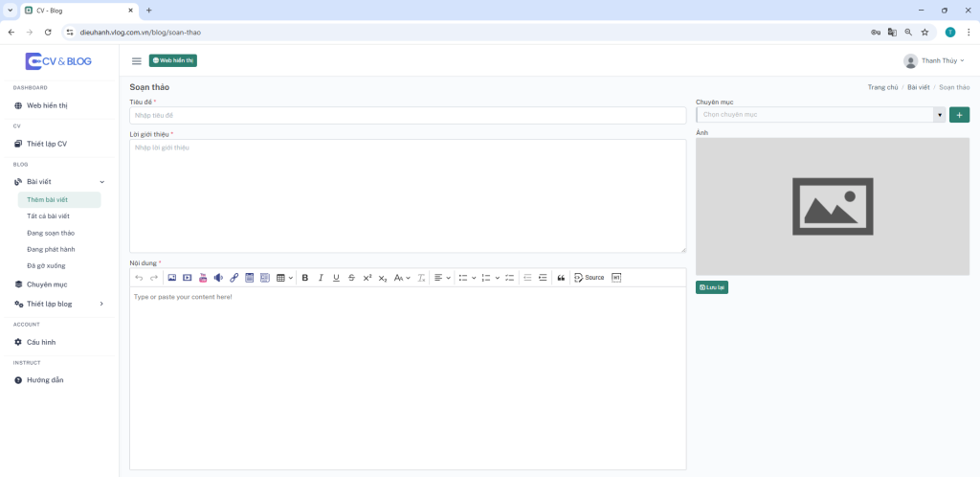Image resolution: width=980 pixels, height=477 pixels.
Task: Focus the Tiêu đề title field
Action: 408,115
